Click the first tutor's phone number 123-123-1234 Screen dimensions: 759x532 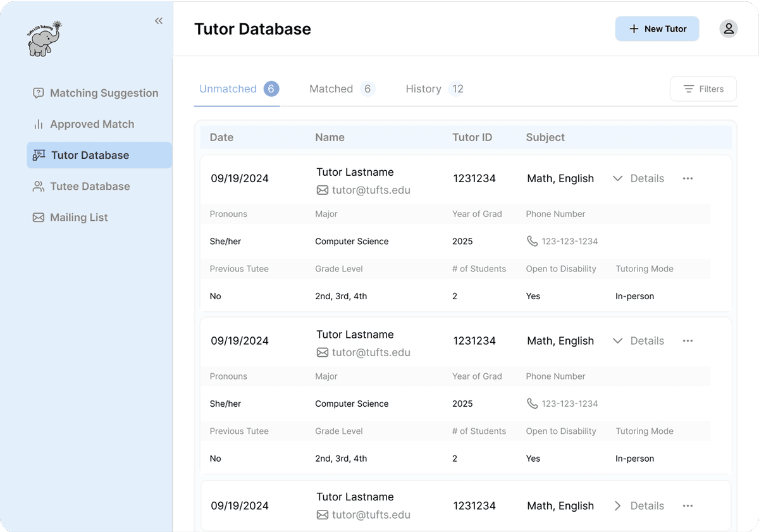(569, 241)
